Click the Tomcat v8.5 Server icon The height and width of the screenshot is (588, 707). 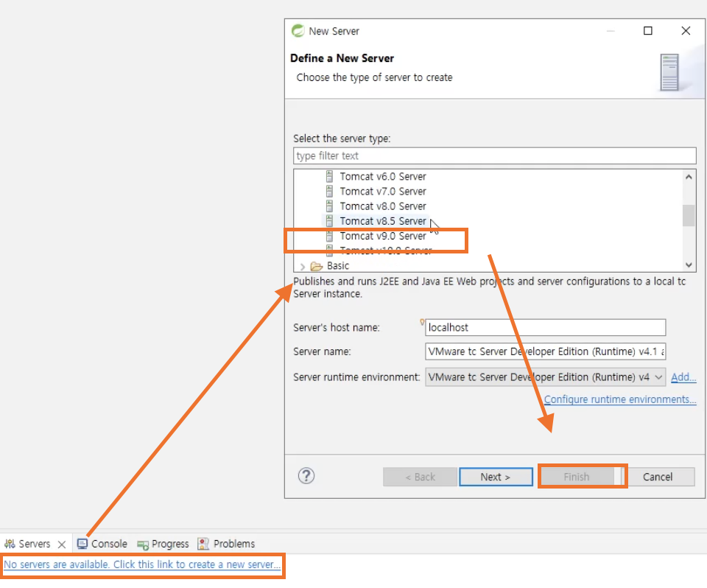330,220
